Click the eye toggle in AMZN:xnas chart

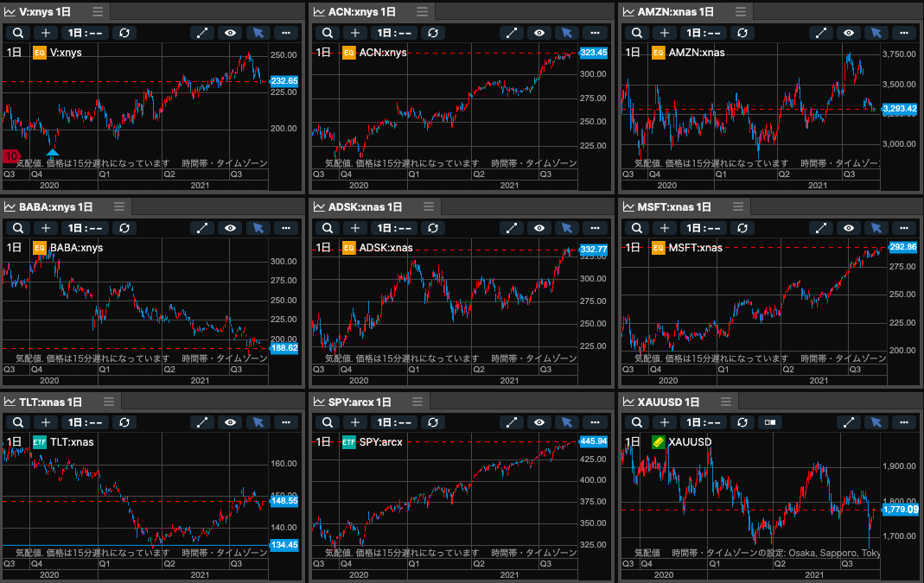pyautogui.click(x=849, y=33)
